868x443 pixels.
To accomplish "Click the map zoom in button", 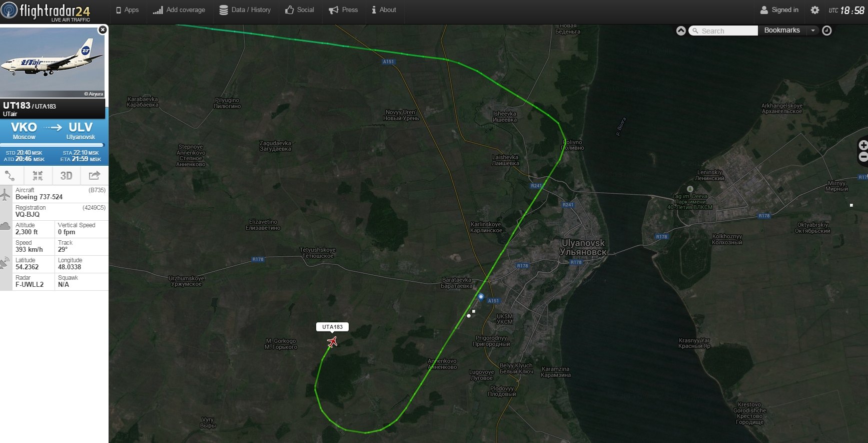I will 863,145.
